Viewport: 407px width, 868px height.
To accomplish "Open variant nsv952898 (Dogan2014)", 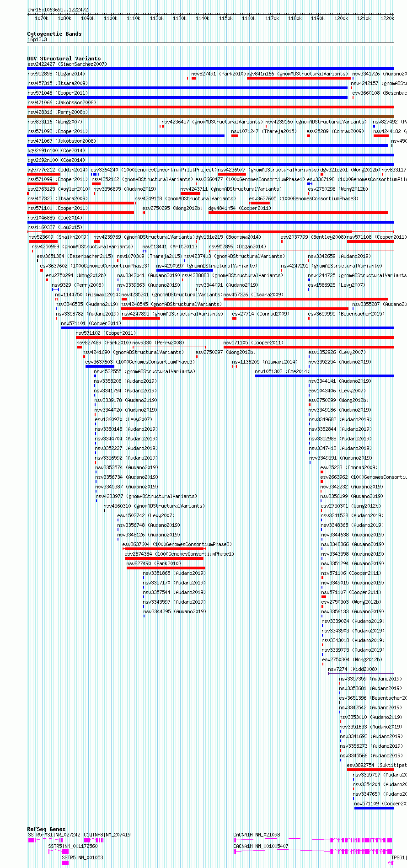I will point(56,74).
